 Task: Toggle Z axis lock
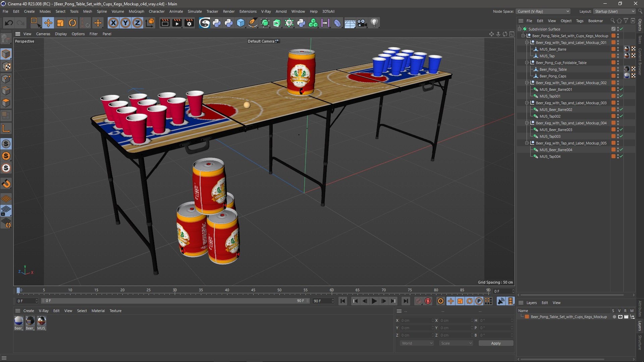click(x=138, y=23)
